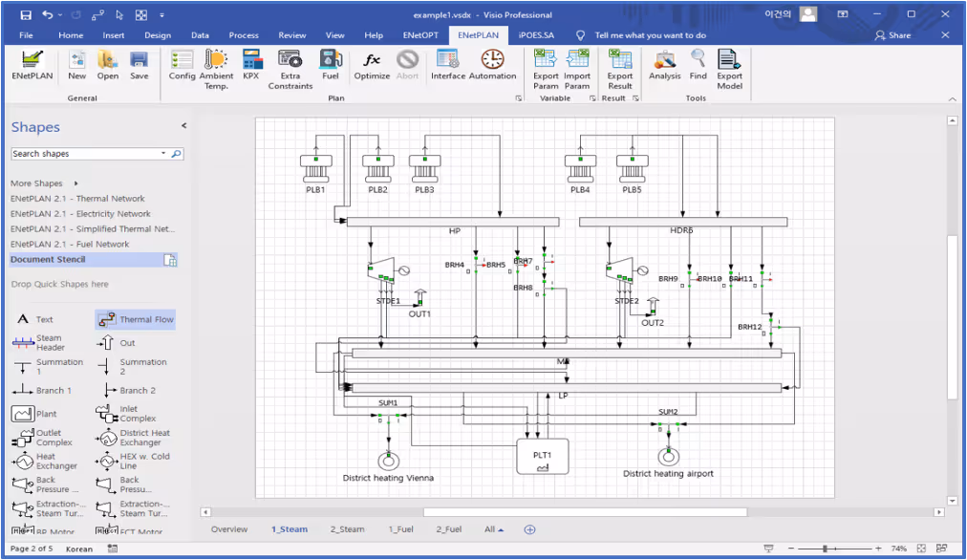Open the File menu tab
This screenshot has width=967, height=560.
(26, 35)
